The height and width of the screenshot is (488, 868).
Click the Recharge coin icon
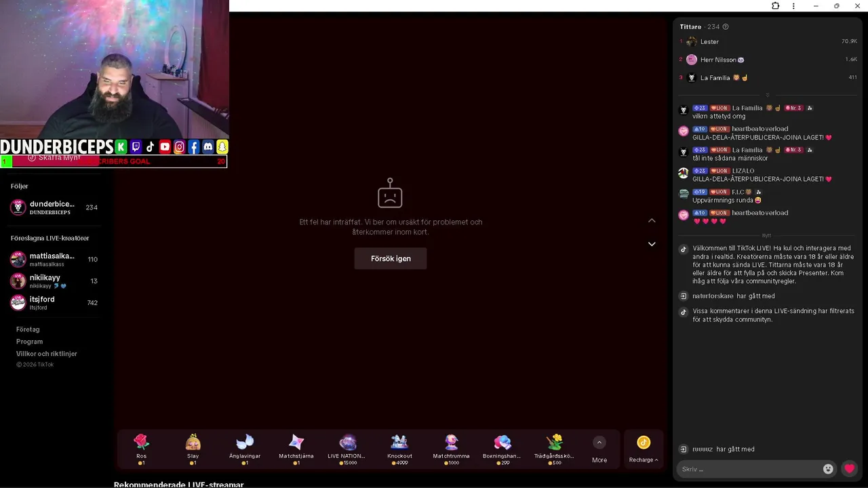[x=644, y=443]
